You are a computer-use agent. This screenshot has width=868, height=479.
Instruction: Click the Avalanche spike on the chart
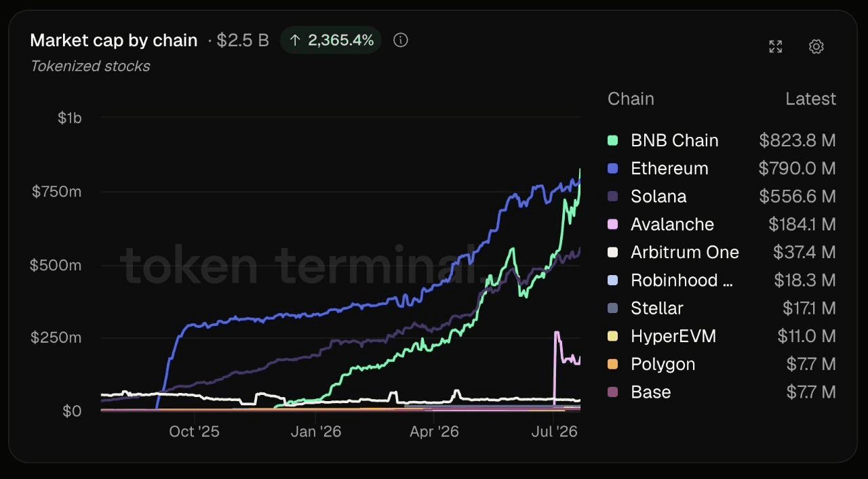(x=557, y=333)
